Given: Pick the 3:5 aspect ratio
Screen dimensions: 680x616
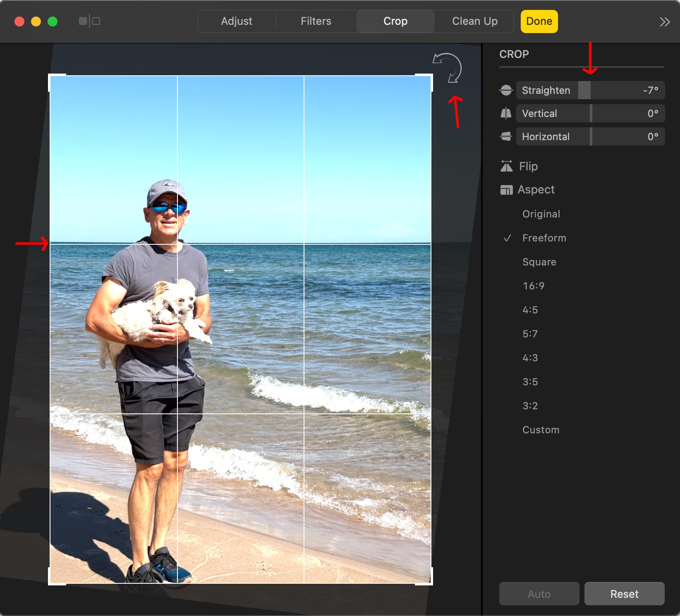Looking at the screenshot, I should click(x=530, y=382).
